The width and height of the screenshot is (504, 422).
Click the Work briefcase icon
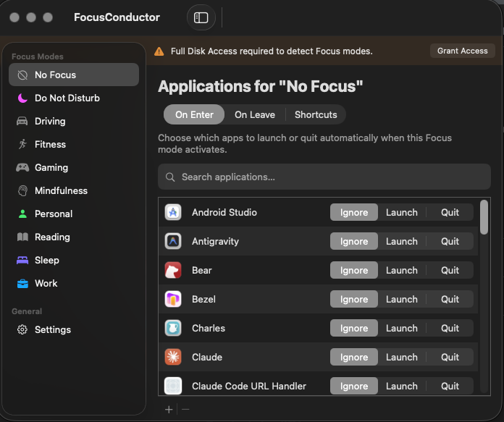pos(22,284)
